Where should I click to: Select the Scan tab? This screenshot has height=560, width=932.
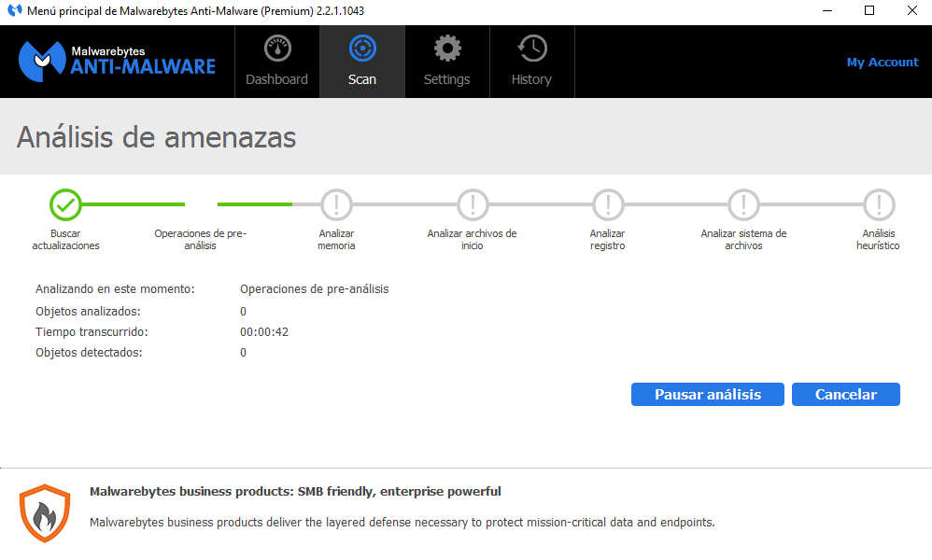[362, 62]
